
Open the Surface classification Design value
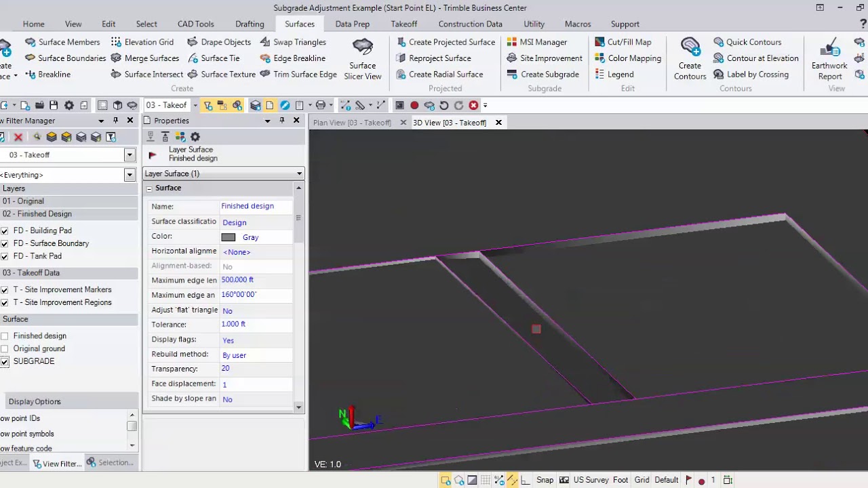(256, 222)
